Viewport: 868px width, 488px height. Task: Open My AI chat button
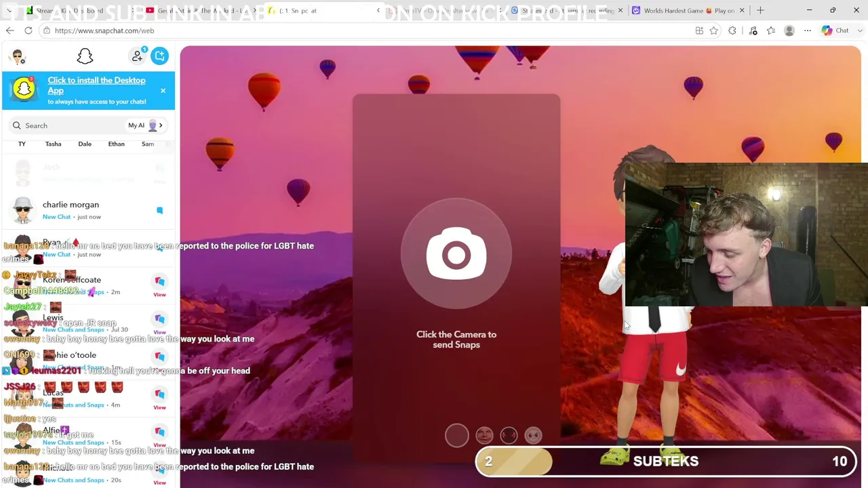click(x=146, y=125)
